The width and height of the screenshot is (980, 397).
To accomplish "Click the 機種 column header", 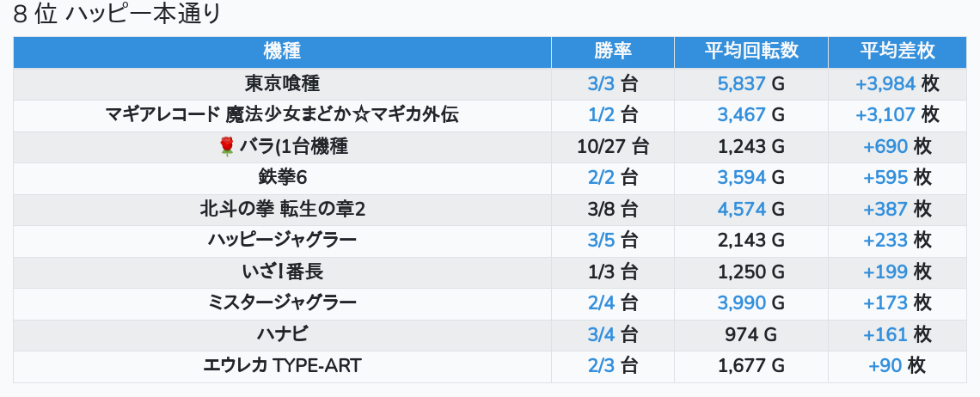I will [x=282, y=52].
